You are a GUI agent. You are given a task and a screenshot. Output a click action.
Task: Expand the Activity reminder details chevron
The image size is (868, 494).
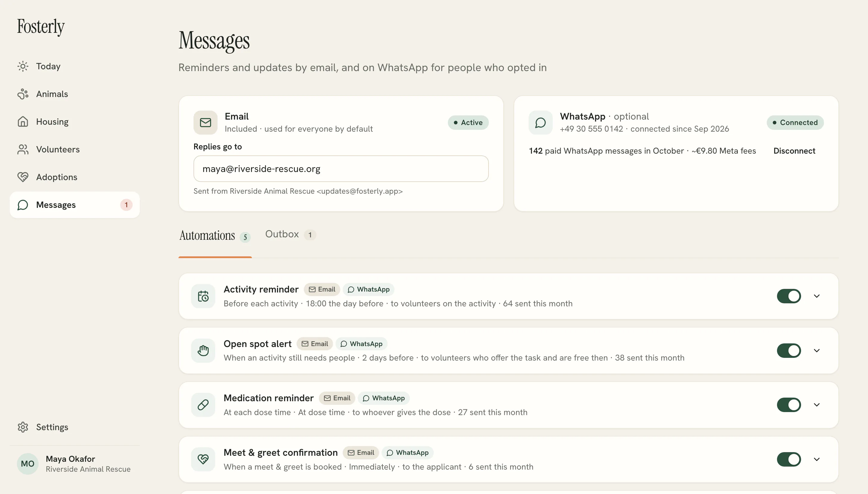point(817,296)
